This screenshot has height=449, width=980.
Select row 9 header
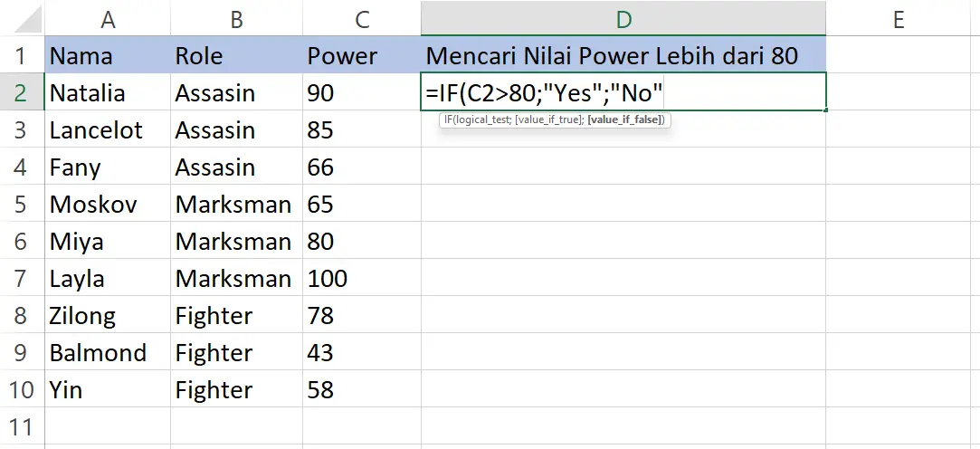tap(21, 353)
